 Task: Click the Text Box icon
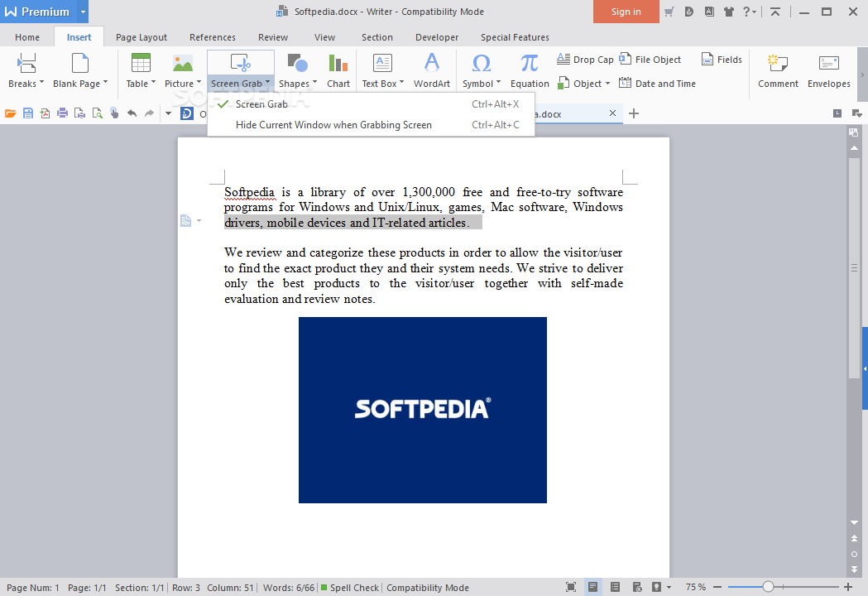pos(382,63)
